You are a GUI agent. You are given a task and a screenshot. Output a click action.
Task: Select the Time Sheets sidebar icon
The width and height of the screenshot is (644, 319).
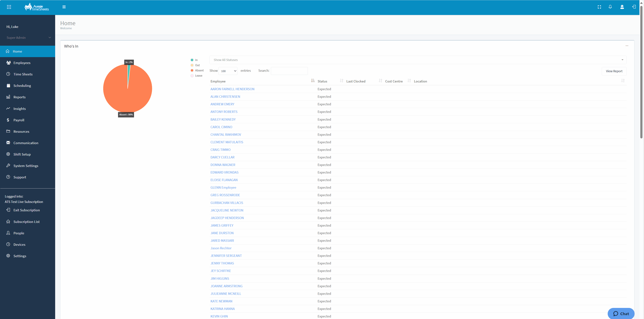[x=8, y=74]
